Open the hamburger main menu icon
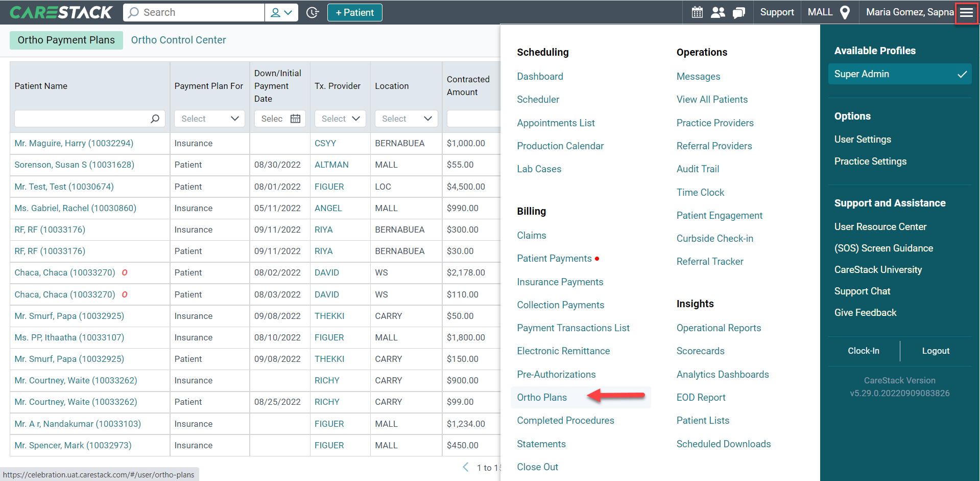Viewport: 980px width, 481px height. pos(966,12)
